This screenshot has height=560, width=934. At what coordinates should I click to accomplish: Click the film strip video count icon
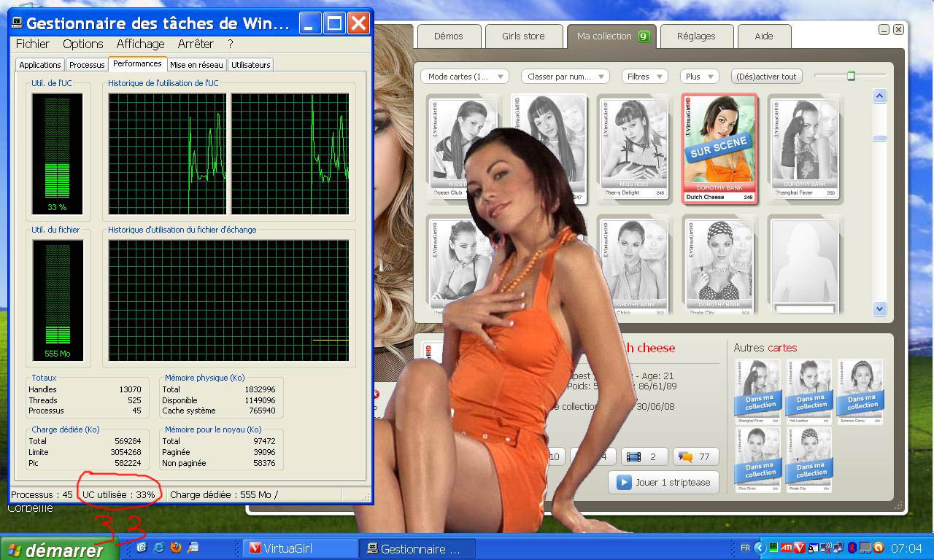(x=633, y=457)
